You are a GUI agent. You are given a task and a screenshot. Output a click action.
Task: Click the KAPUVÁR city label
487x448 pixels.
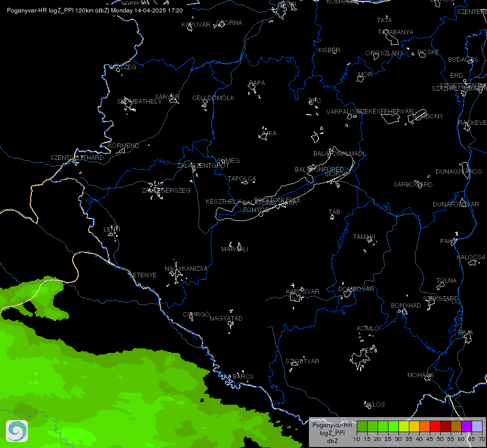click(195, 25)
